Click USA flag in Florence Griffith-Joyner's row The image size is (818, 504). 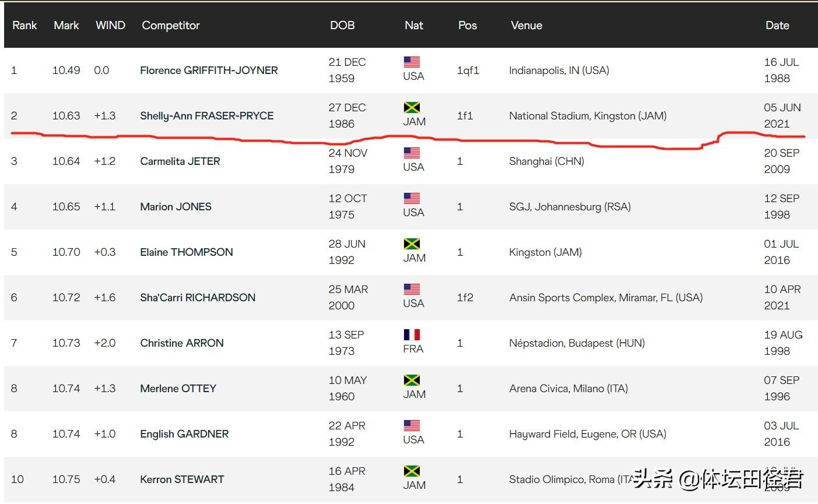[412, 62]
